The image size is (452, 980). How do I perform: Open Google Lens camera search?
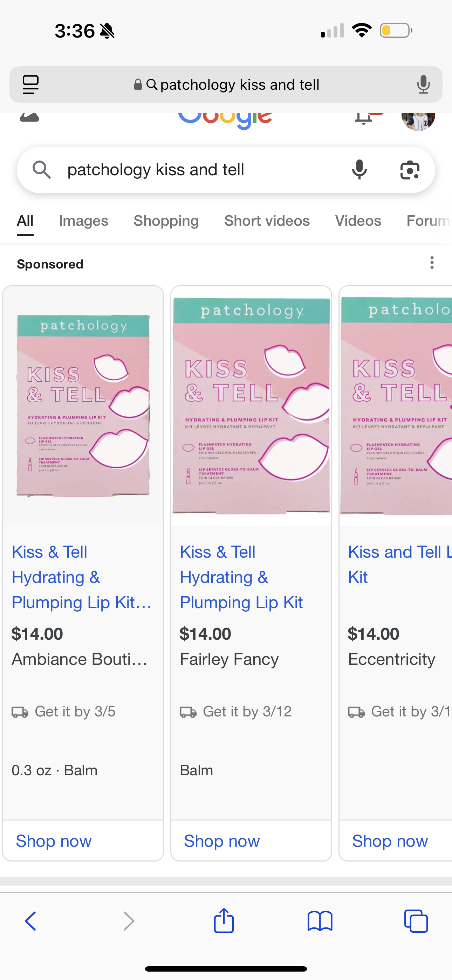click(x=410, y=170)
